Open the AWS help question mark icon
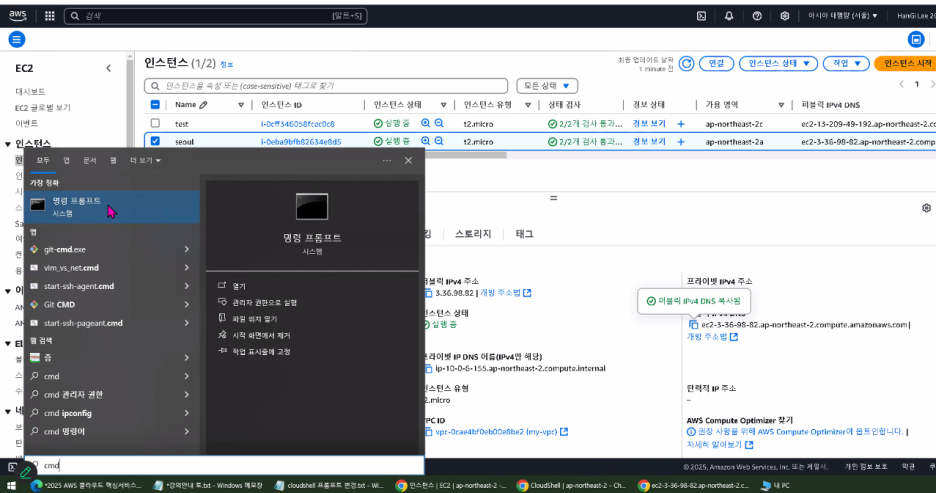Viewport: 936px width, 493px height. click(x=757, y=16)
